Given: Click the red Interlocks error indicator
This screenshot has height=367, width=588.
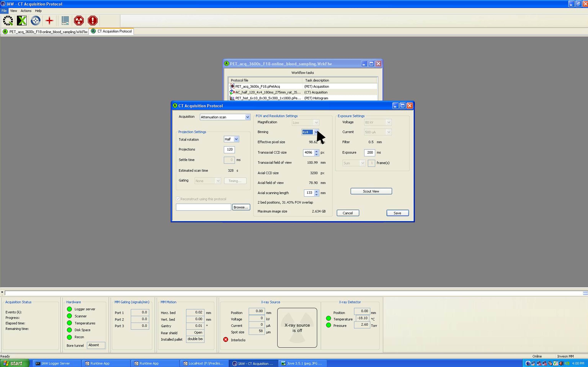Looking at the screenshot, I should coord(226,340).
